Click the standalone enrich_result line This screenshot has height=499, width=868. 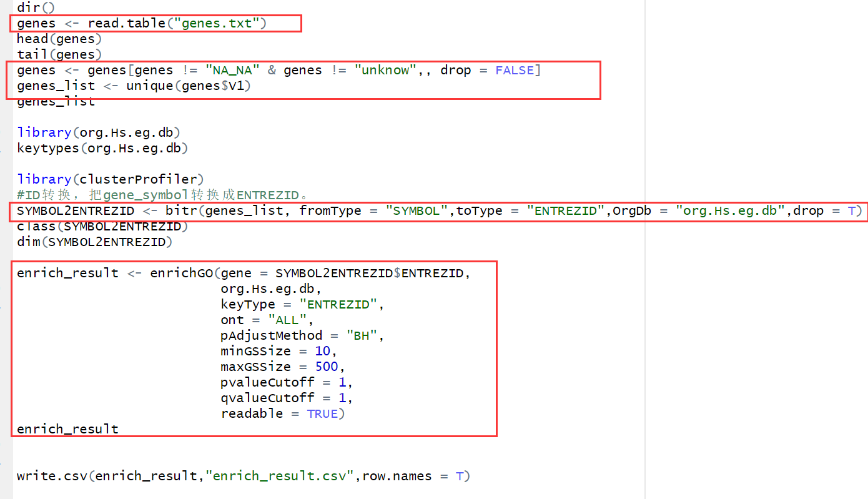tap(67, 429)
